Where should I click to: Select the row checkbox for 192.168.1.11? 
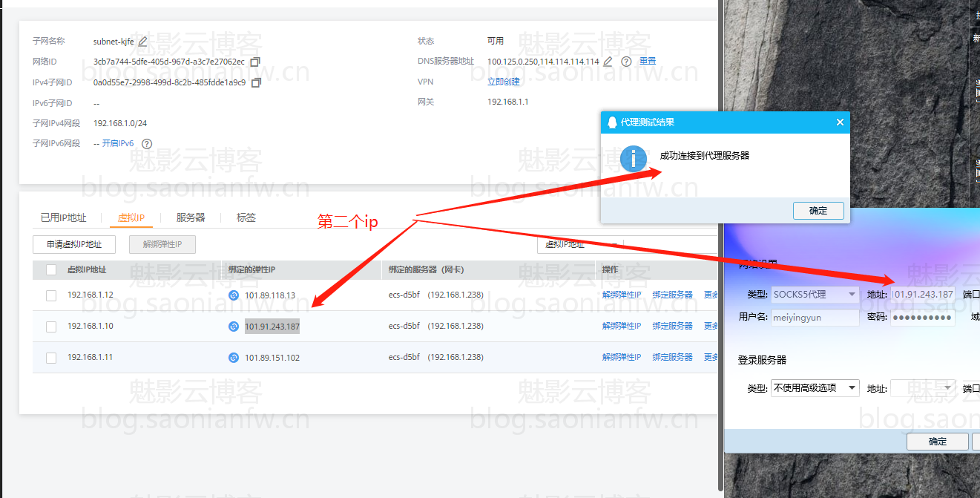click(x=51, y=358)
